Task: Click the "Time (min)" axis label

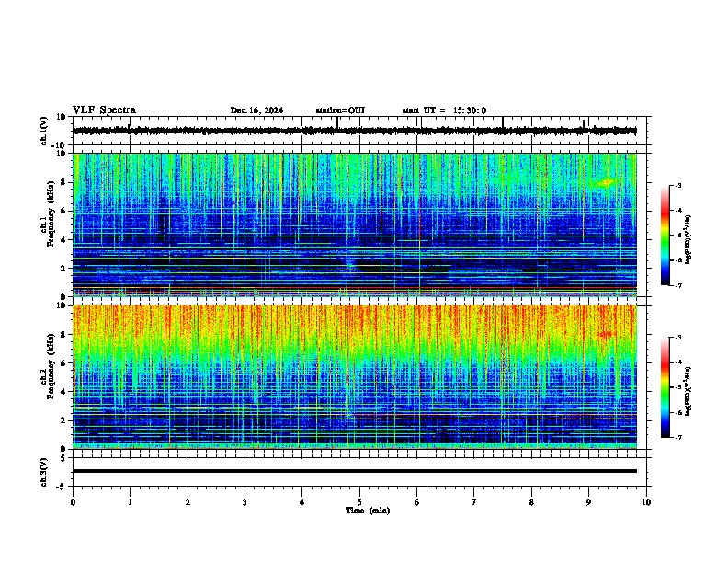Action: [x=368, y=511]
